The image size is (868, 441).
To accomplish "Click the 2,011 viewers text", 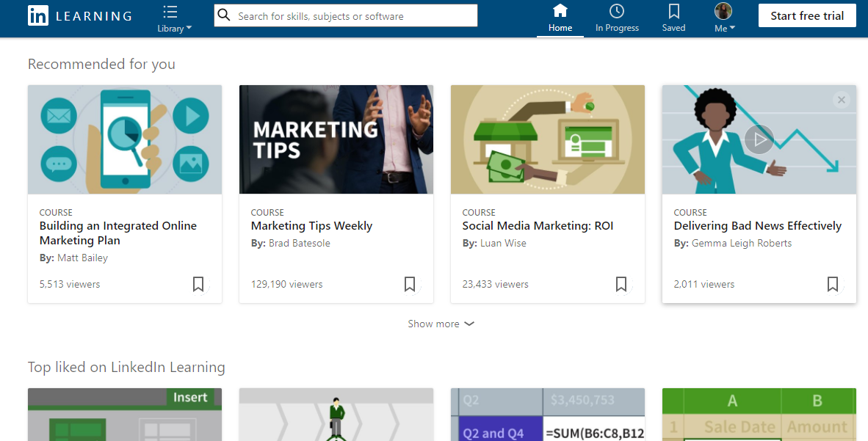I will click(x=704, y=285).
